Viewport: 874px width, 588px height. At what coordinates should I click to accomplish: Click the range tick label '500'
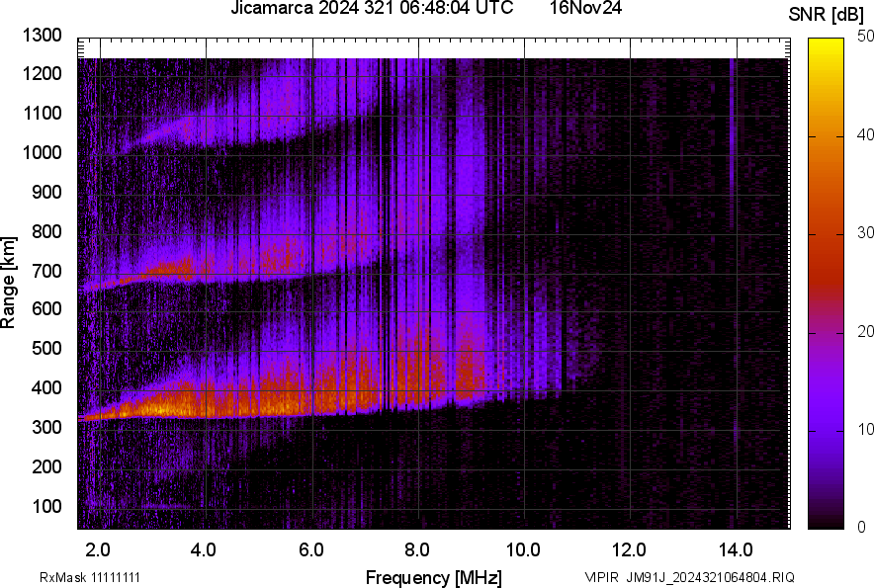[x=46, y=348]
